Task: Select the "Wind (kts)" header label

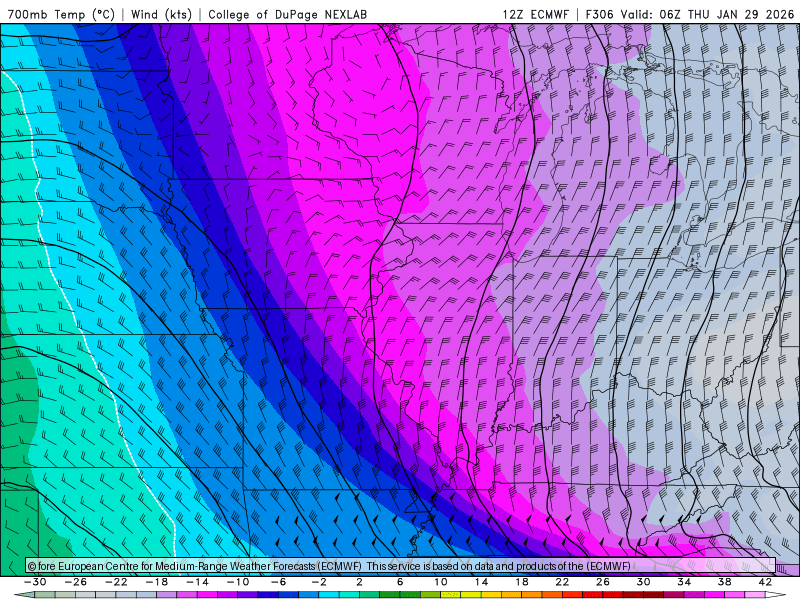Action: click(x=161, y=14)
